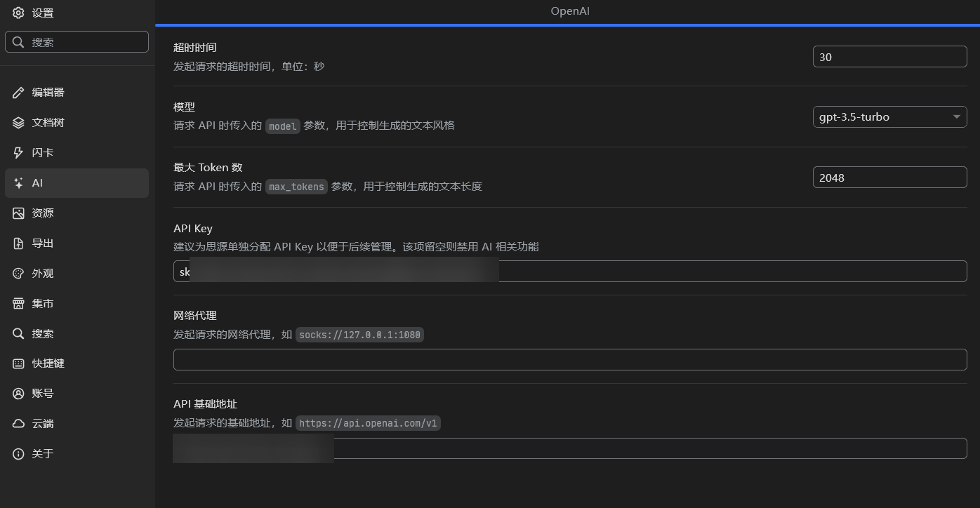Screen dimensions: 980x508
Task: Click the example 'https://api.openai.com/v1'
Action: (x=368, y=423)
